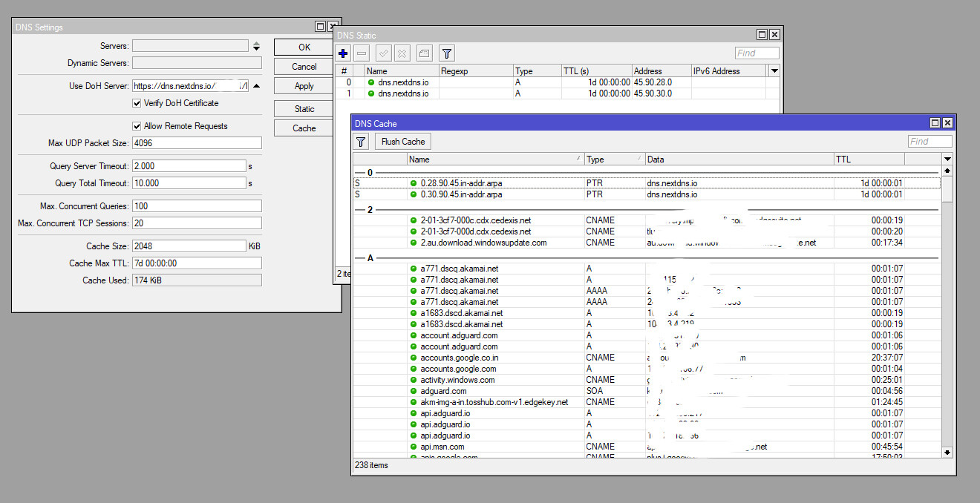The width and height of the screenshot is (980, 503).
Task: Click the disable X icon in DNS Static
Action: click(x=402, y=53)
